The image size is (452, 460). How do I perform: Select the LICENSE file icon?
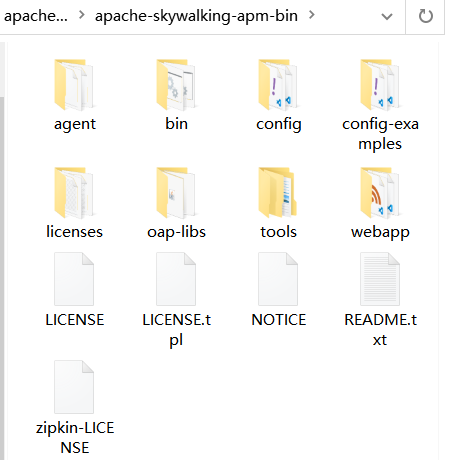tap(74, 279)
